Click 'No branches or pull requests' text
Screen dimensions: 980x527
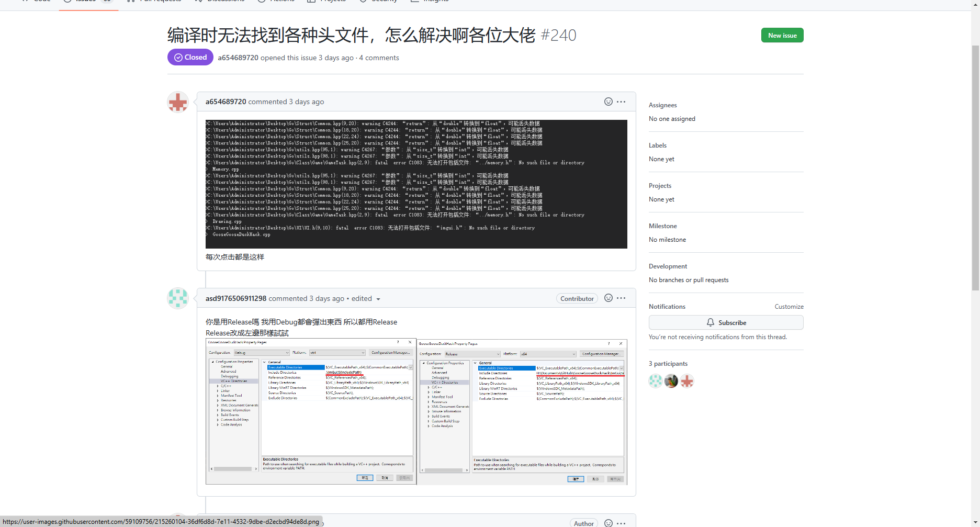[x=689, y=280]
